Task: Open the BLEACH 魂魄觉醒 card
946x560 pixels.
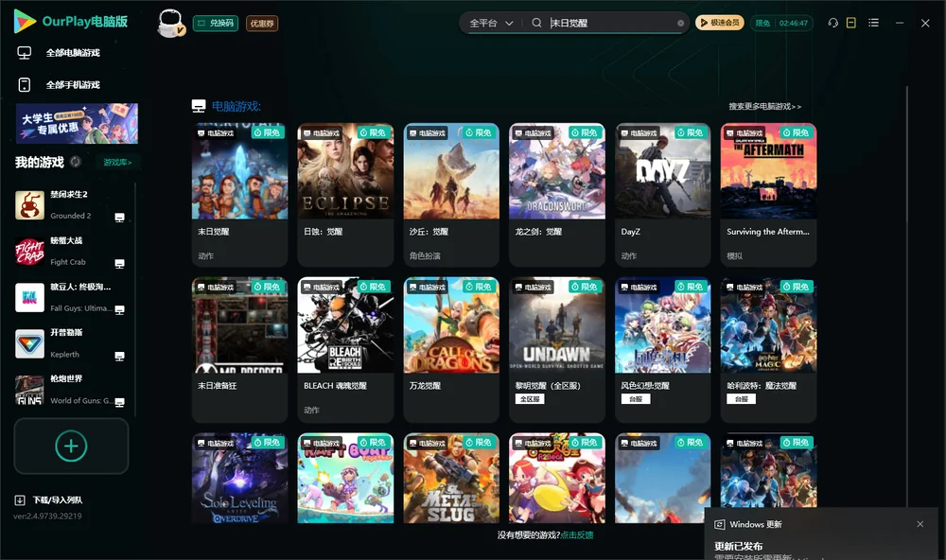Action: coord(345,349)
